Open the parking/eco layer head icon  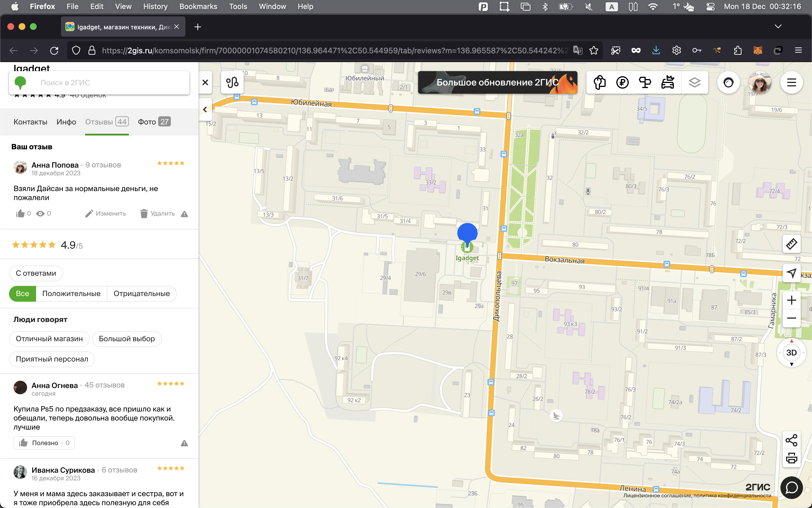click(600, 82)
